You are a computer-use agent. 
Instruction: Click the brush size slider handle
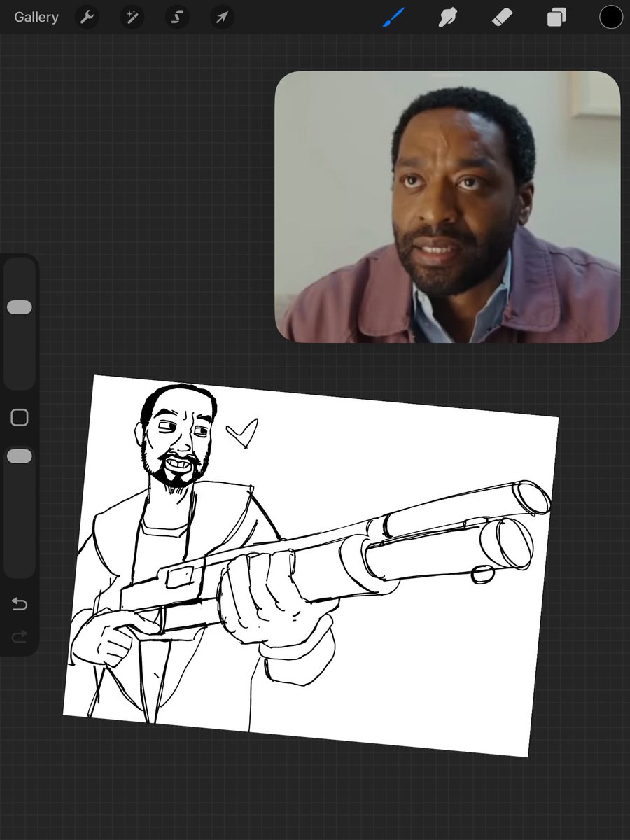pyautogui.click(x=20, y=307)
